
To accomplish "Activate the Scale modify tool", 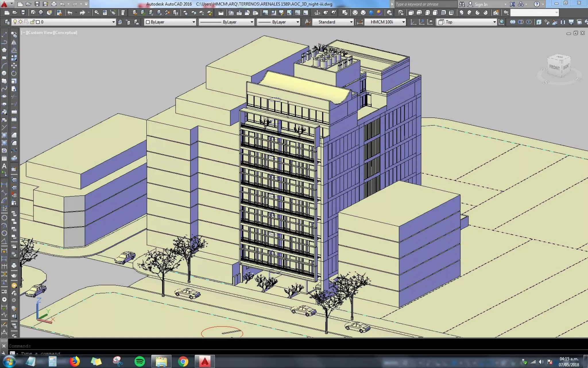I will pos(14,81).
